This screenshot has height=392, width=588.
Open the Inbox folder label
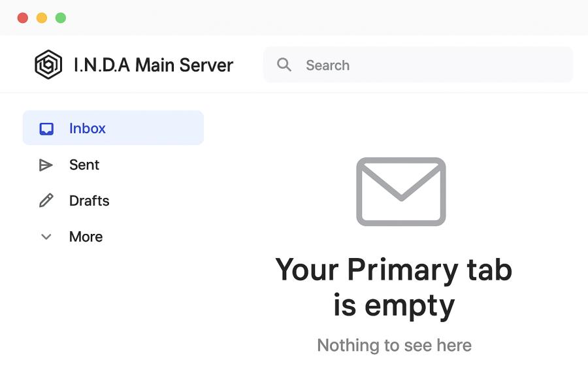click(x=88, y=129)
